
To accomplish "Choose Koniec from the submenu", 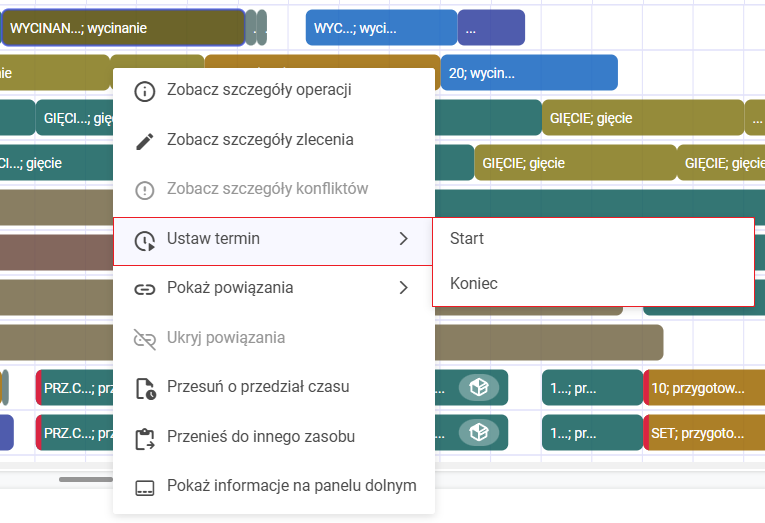I will [474, 284].
